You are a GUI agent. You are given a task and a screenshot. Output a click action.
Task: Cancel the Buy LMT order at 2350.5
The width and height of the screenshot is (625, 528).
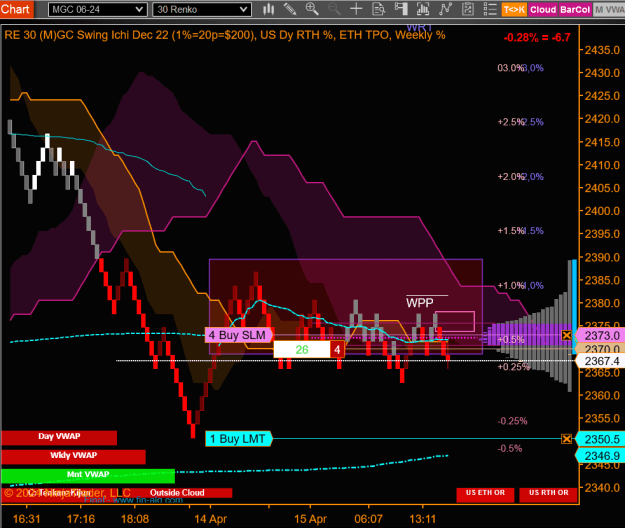tap(566, 439)
